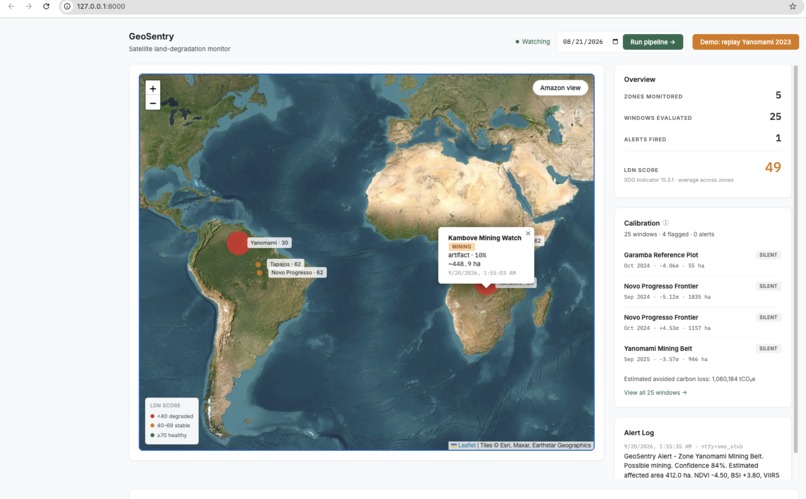Click the browser back arrow
Viewport: 806px width, 499px height.
pos(11,6)
